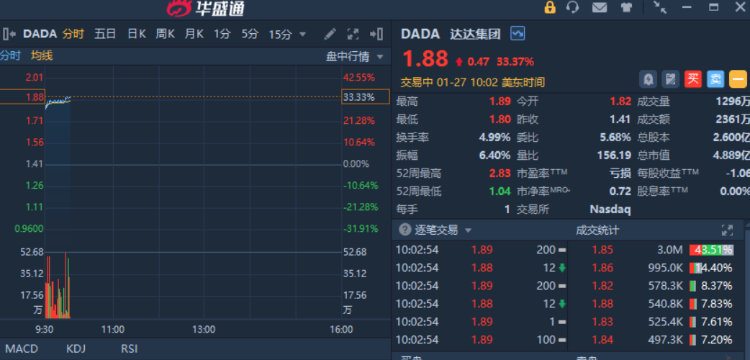This screenshot has width=750, height=360.
Task: Open the skin theme shirt icon
Action: (x=626, y=7)
